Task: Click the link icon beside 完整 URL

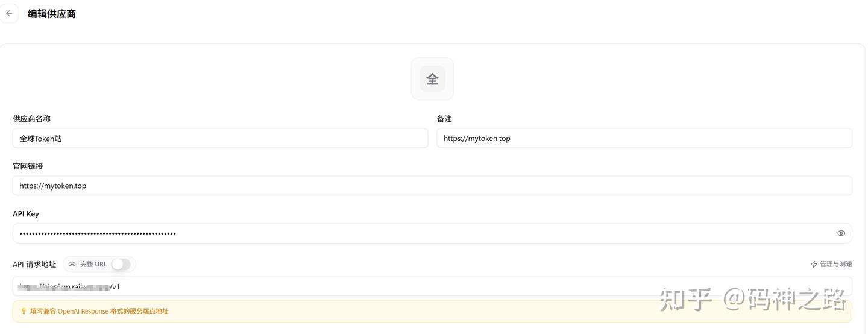Action: [x=72, y=264]
